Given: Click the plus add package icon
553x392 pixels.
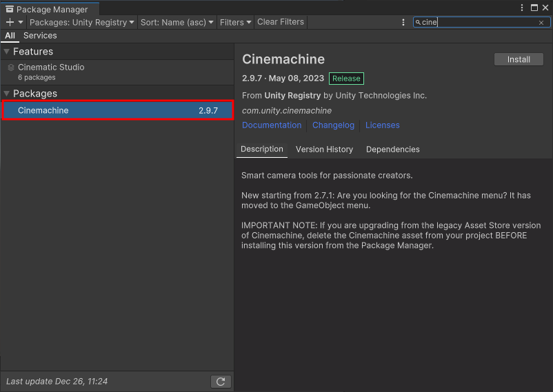Looking at the screenshot, I should [10, 22].
